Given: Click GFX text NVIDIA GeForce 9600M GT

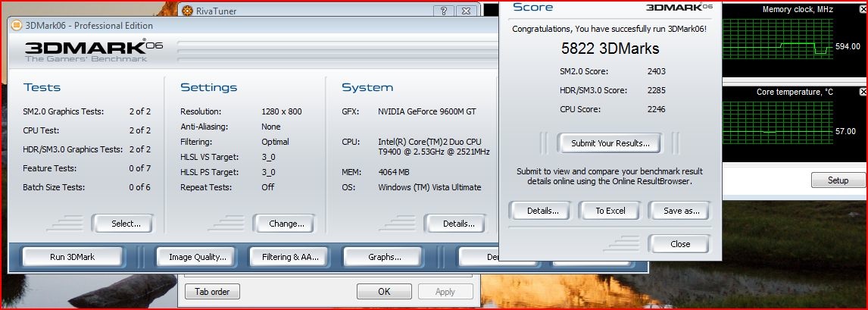Looking at the screenshot, I should pos(426,111).
